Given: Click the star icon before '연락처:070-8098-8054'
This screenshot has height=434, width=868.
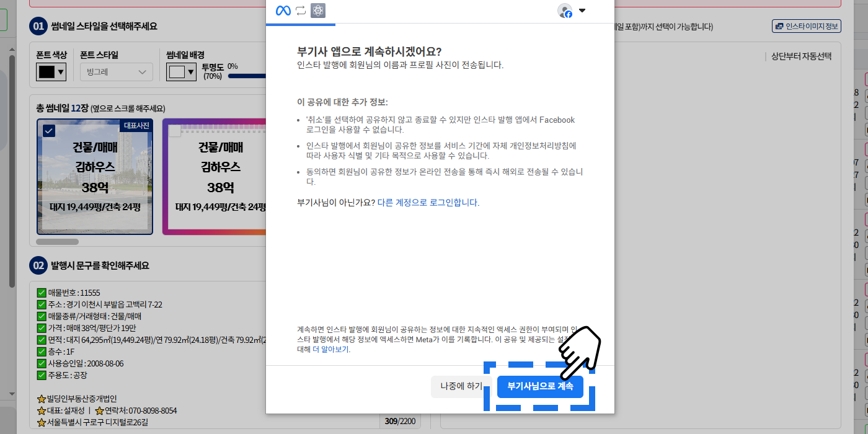Looking at the screenshot, I should (x=99, y=410).
